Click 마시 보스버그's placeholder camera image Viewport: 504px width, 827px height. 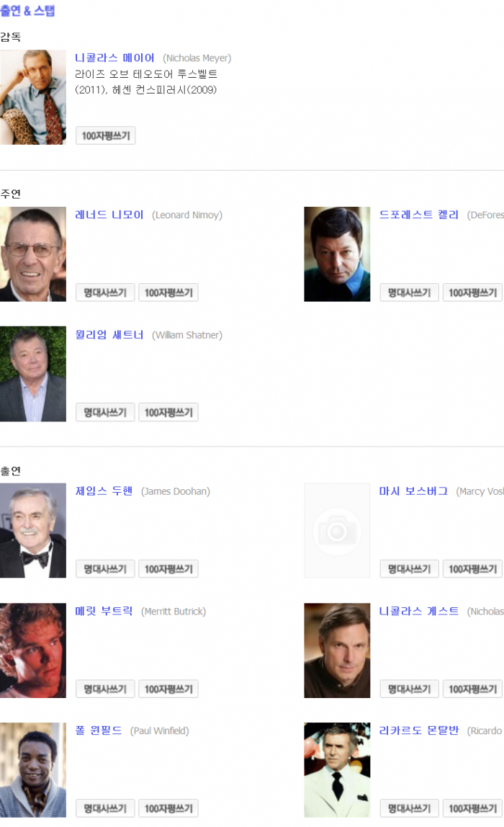[x=337, y=531]
